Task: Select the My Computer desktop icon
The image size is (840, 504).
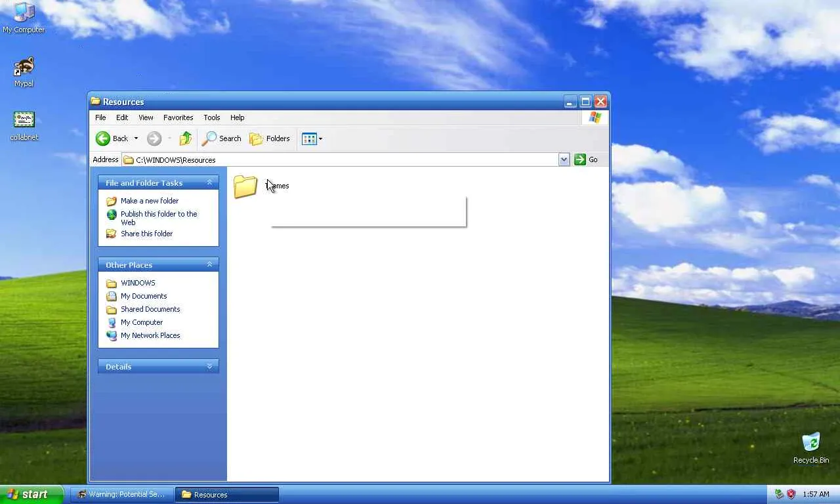Action: click(x=24, y=18)
